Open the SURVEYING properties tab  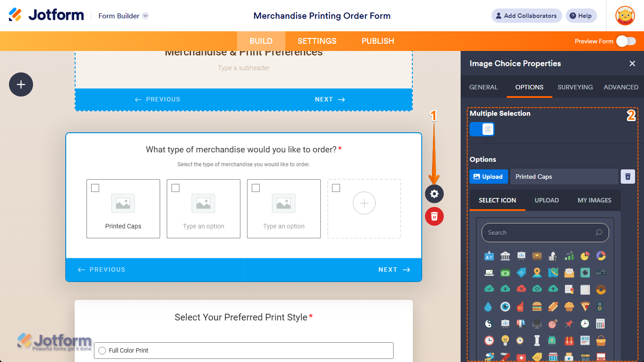[575, 87]
